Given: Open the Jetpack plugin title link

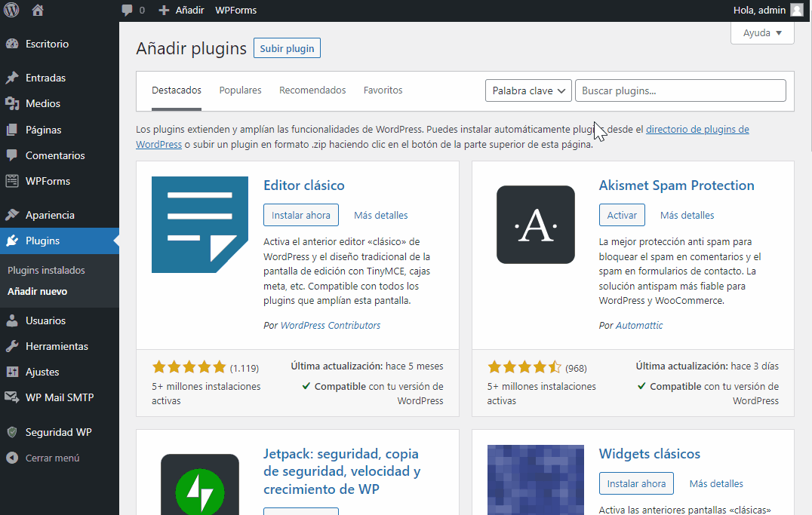Looking at the screenshot, I should (x=342, y=471).
